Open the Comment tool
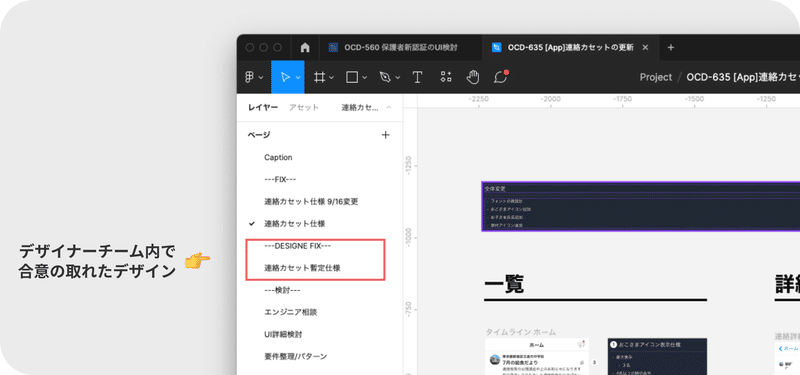Screen dimensions: 800x375 501,77
